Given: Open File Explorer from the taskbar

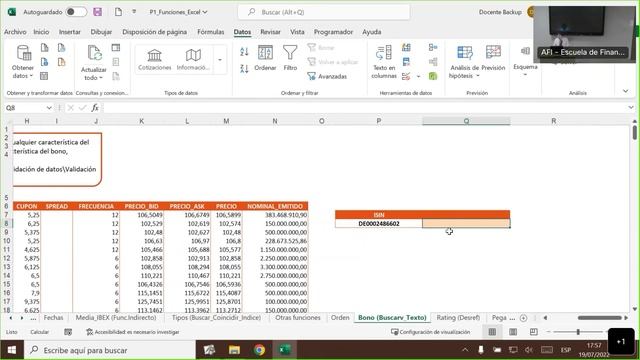Looking at the screenshot, I should pyautogui.click(x=234, y=350).
